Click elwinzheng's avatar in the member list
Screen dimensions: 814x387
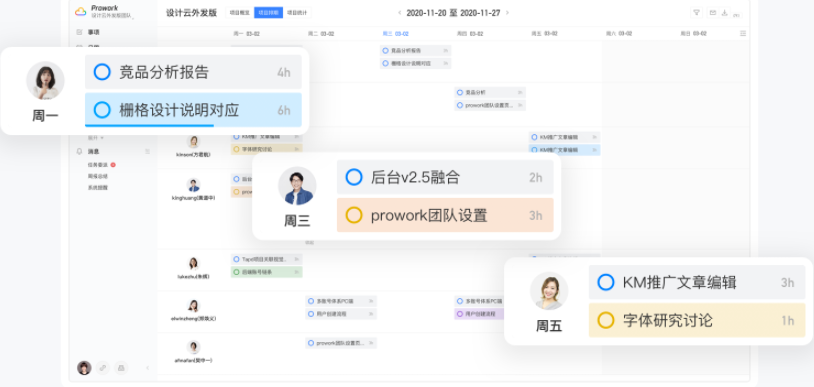point(194,305)
